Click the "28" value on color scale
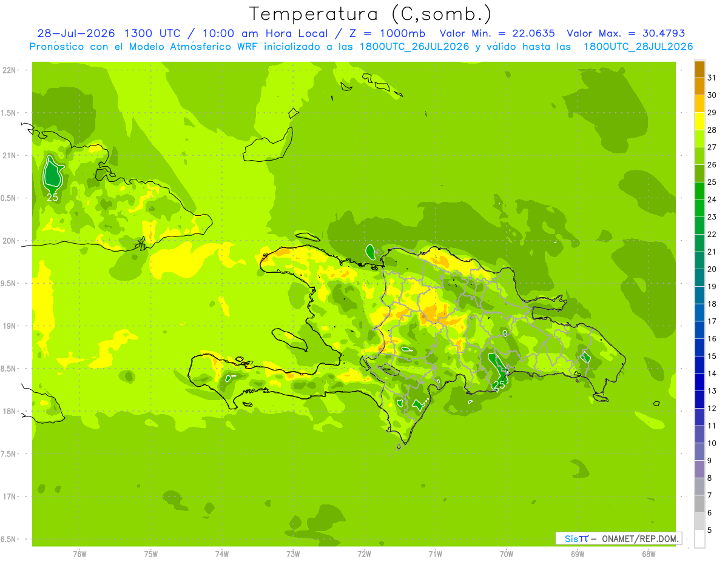Image resolution: width=728 pixels, height=562 pixels. coord(712,130)
